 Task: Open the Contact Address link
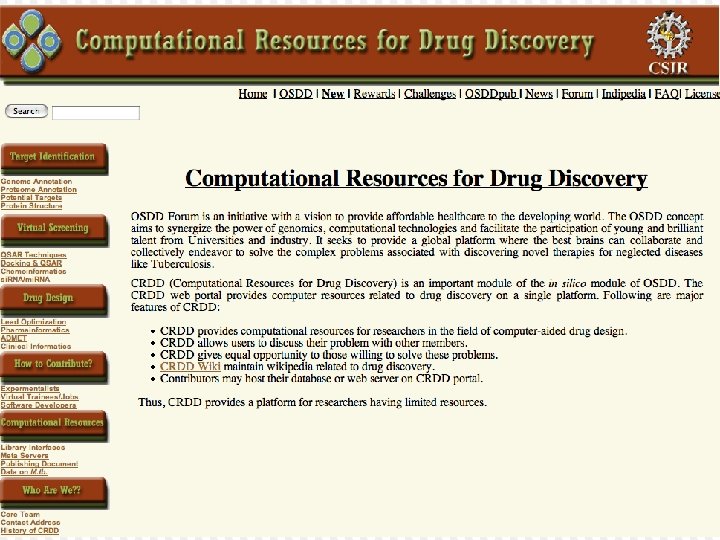click(x=30, y=523)
